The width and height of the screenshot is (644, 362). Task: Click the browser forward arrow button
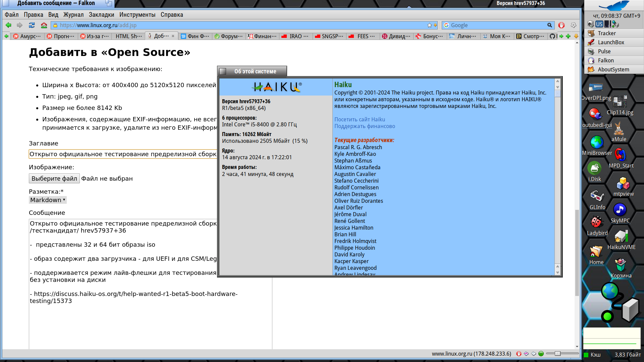(x=20, y=25)
